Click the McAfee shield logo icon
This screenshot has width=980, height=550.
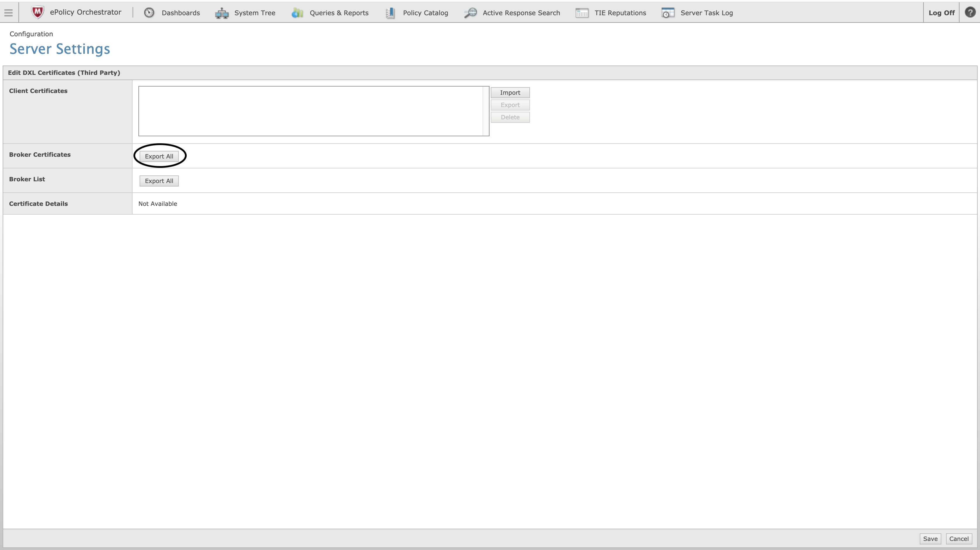click(37, 12)
